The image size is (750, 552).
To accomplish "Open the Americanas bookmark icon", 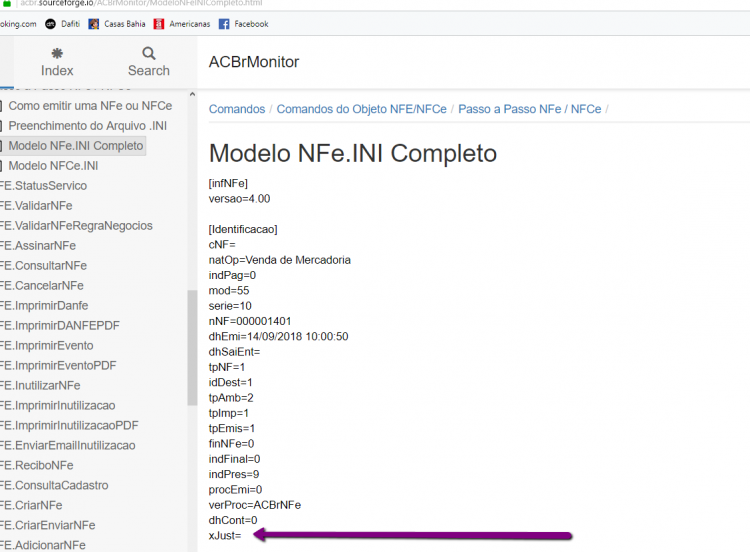I will 159,24.
